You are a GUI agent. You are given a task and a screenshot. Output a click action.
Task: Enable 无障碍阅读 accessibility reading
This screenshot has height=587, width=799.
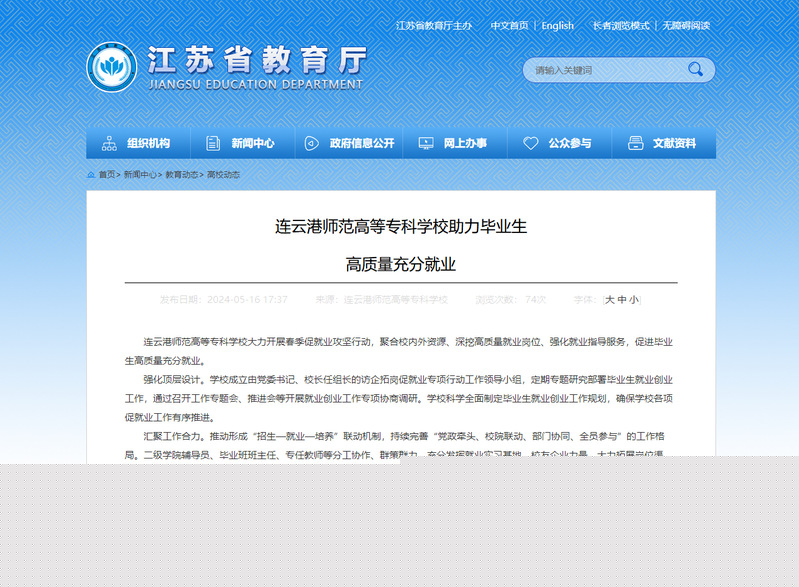(x=685, y=26)
